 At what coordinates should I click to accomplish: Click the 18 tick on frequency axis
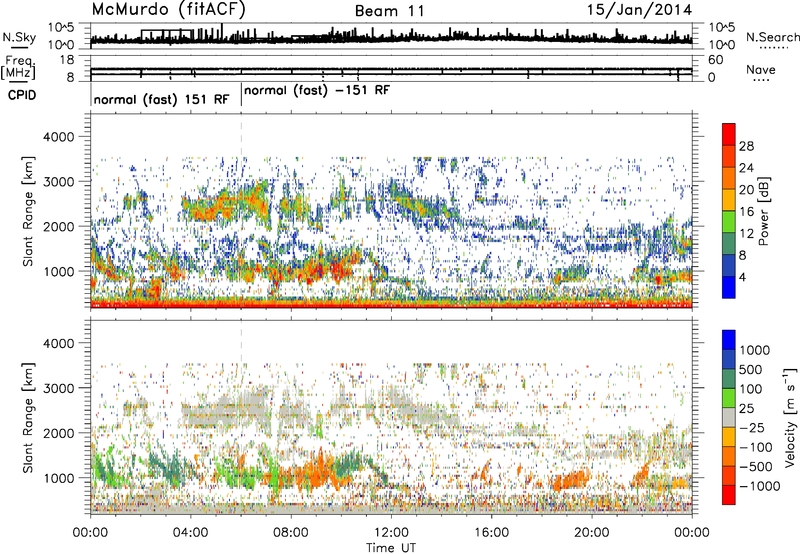click(x=67, y=60)
